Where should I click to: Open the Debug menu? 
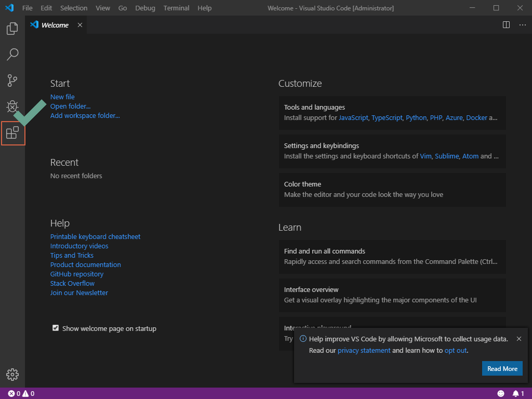(145, 8)
